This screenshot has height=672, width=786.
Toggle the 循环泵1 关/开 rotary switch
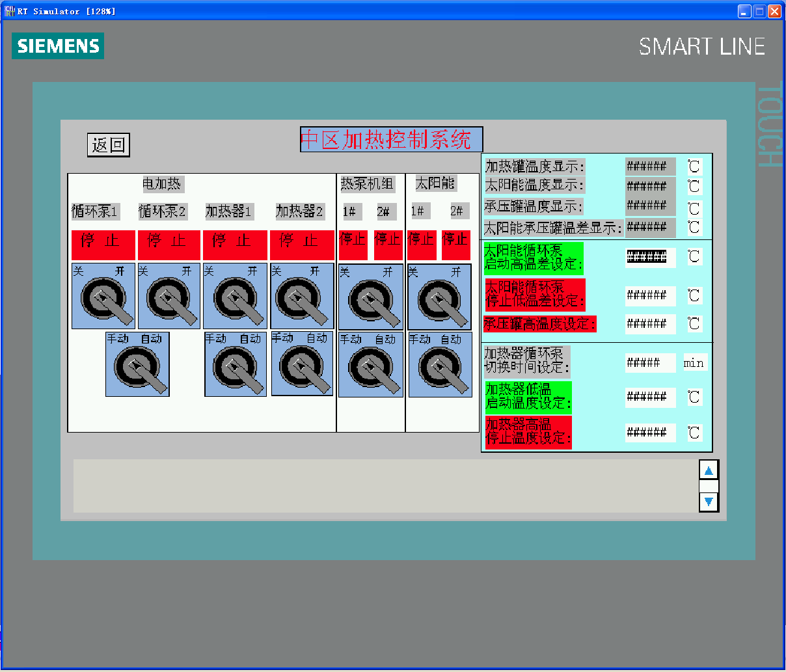click(x=103, y=296)
